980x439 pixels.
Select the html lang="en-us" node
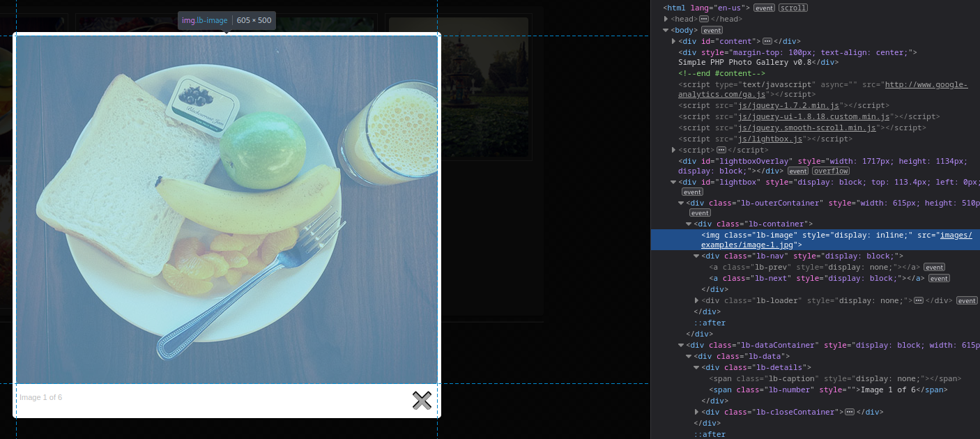tap(706, 8)
